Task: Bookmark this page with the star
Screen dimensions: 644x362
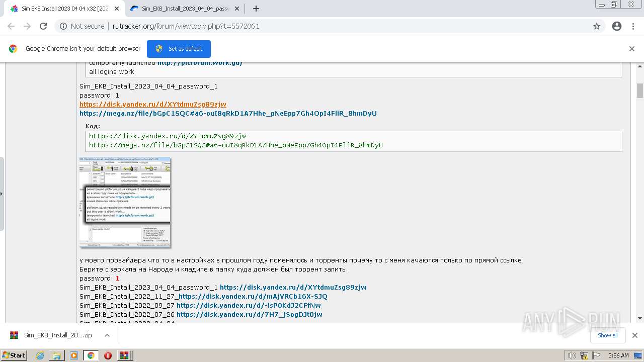Action: (x=597, y=26)
